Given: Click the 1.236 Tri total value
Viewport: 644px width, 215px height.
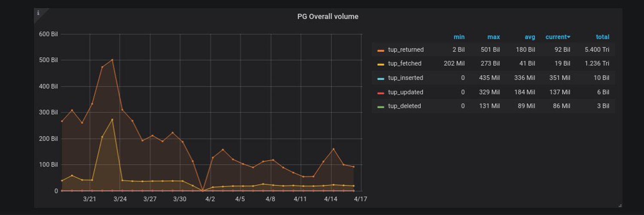Looking at the screenshot, I should (597, 64).
